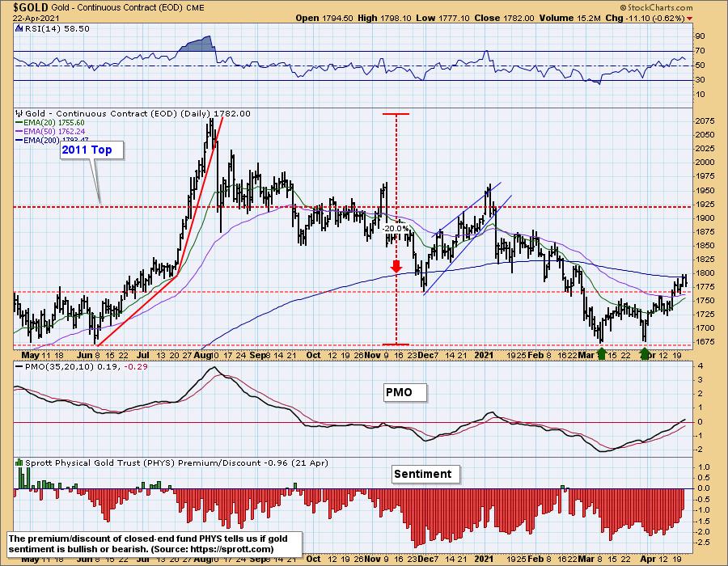
Task: Select the $GOLD ticker symbol title
Action: click(x=31, y=7)
